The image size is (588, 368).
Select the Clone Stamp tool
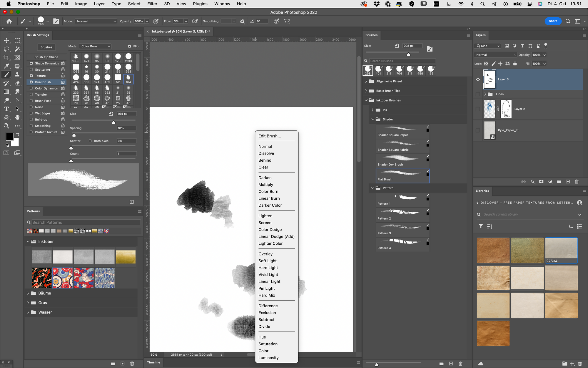(17, 74)
